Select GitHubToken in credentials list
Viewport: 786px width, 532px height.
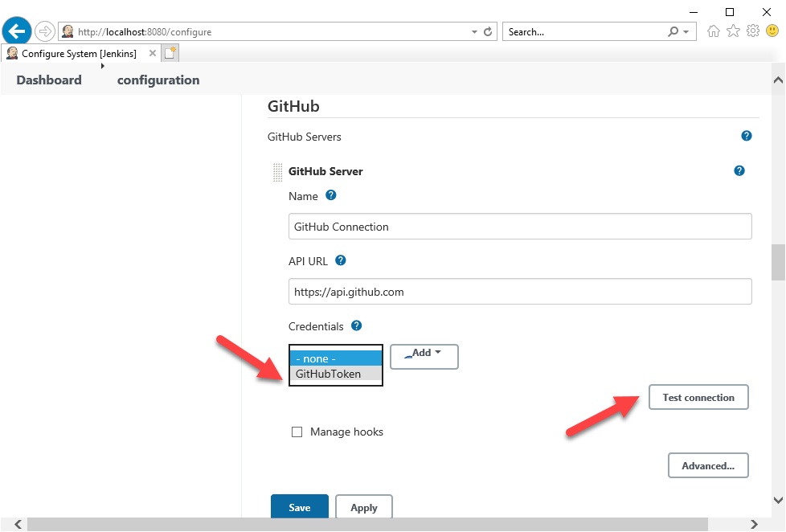[336, 374]
